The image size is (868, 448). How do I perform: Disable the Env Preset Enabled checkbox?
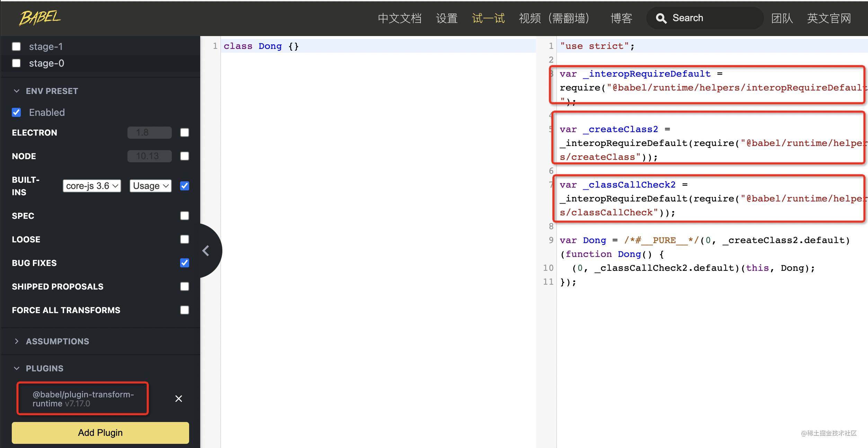coord(16,112)
